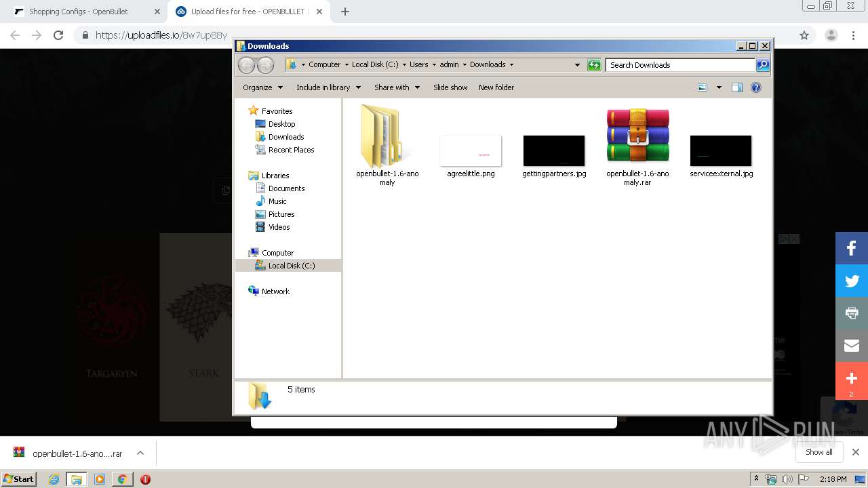Click the Explorer Back navigation button
This screenshot has height=488, width=868.
[x=246, y=65]
